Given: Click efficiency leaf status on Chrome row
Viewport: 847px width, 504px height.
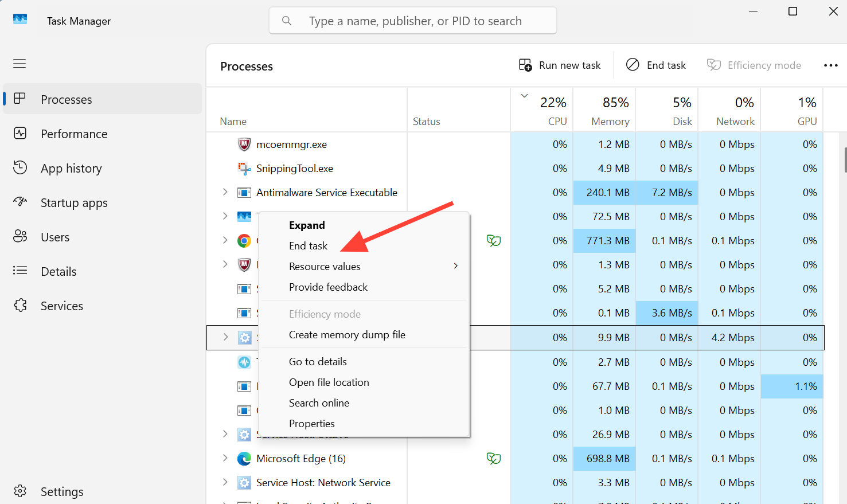Looking at the screenshot, I should point(494,240).
